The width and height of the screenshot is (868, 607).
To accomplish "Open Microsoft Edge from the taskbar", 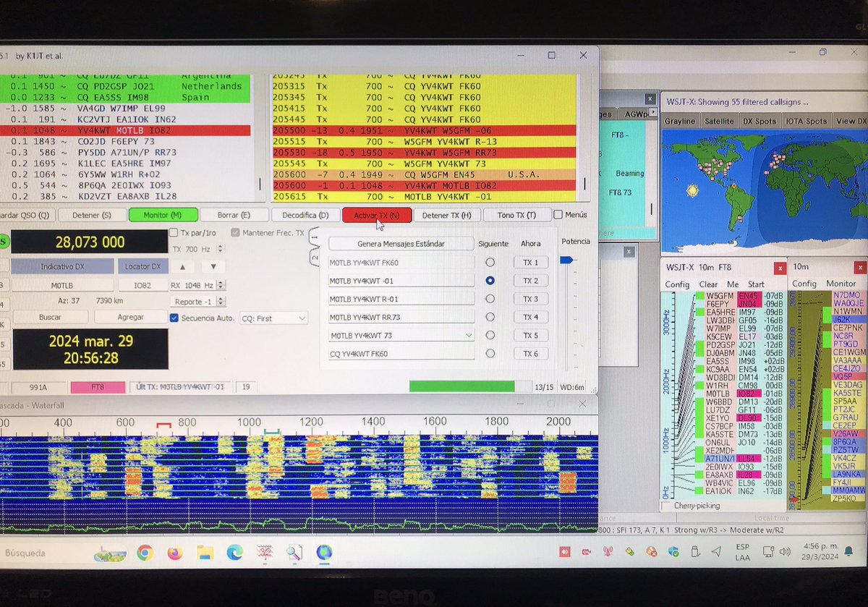I will 234,553.
